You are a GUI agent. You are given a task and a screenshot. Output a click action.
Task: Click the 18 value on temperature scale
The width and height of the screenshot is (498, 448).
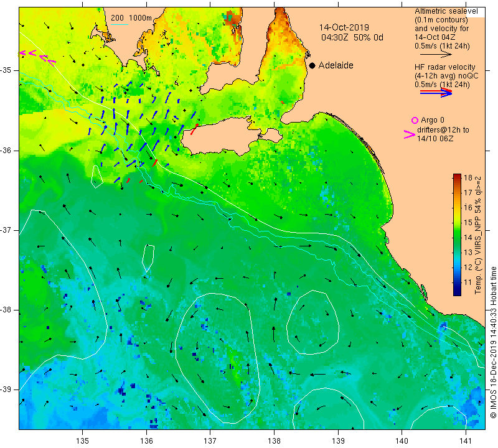(x=468, y=177)
